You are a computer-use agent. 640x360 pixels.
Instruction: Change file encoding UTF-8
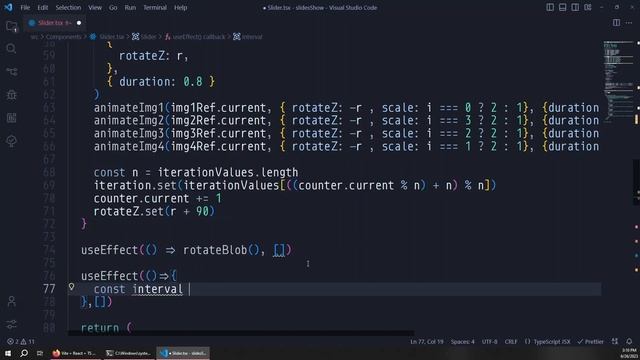click(x=489, y=341)
